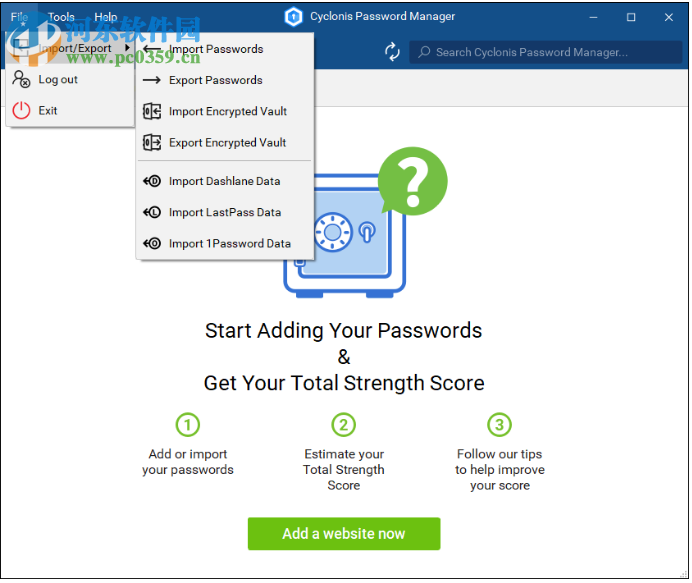Open the File menu
Viewport: 692px width, 583px height.
click(19, 17)
